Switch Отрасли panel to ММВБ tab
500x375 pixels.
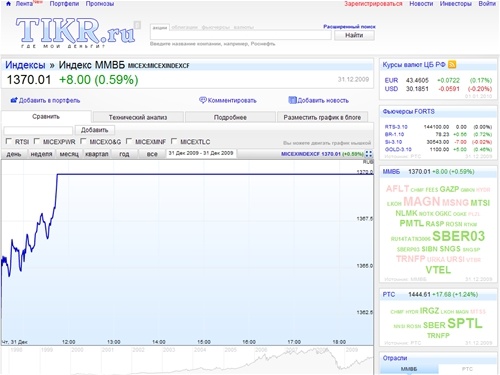point(409,369)
